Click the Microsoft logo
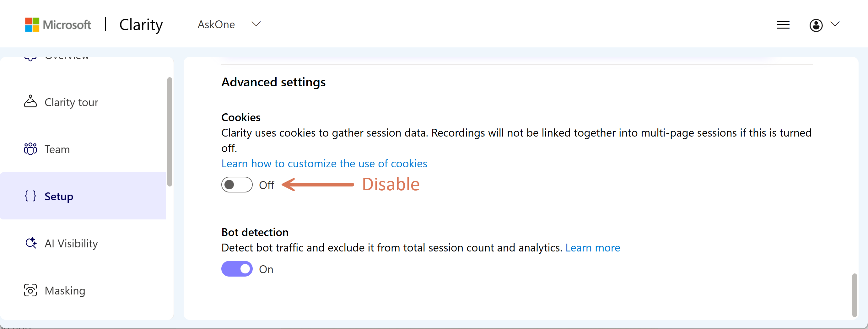This screenshot has width=868, height=329. click(58, 24)
